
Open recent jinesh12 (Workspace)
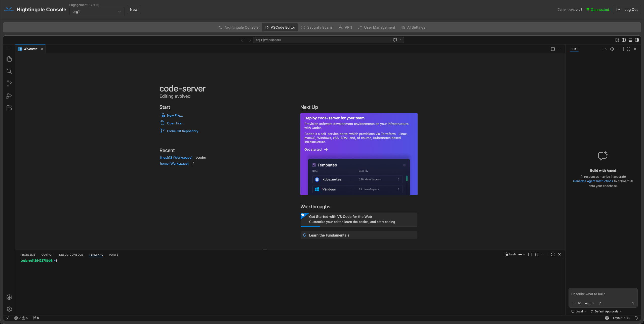click(x=176, y=157)
